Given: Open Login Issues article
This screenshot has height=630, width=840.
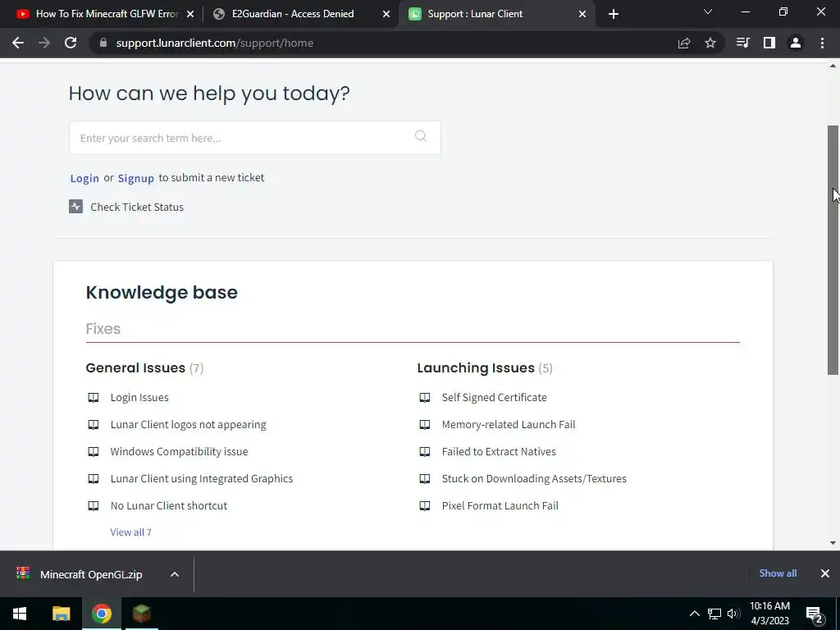Looking at the screenshot, I should 139,398.
